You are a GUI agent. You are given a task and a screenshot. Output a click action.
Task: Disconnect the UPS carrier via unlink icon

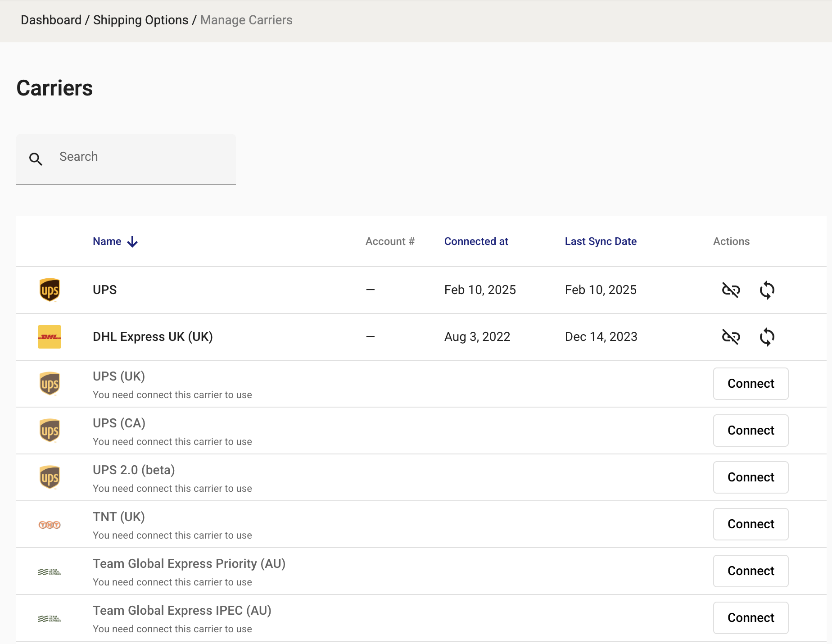[731, 290]
